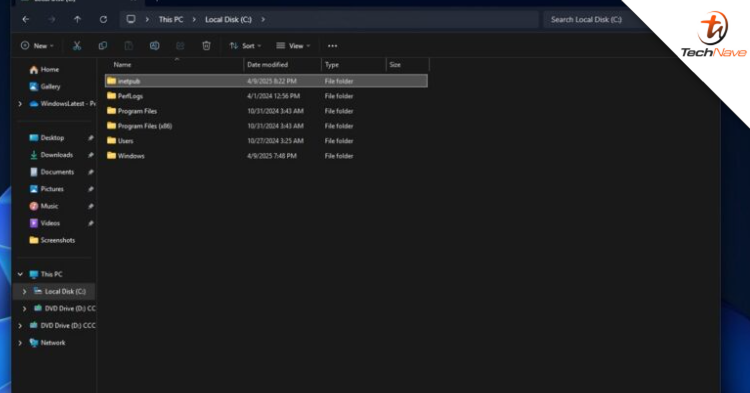This screenshot has height=393, width=750.
Task: Click the pin icon beside Videos
Action: pyautogui.click(x=90, y=223)
